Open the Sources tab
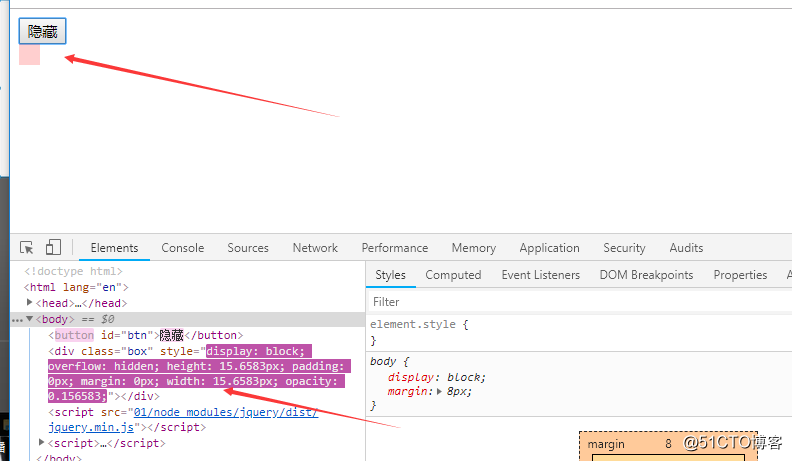 248,248
